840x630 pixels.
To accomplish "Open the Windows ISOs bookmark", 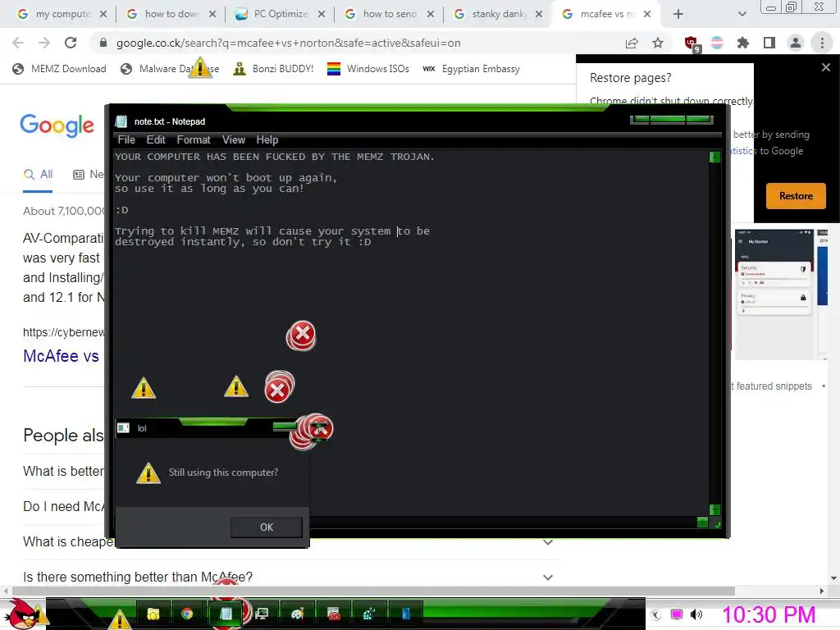I will click(368, 69).
